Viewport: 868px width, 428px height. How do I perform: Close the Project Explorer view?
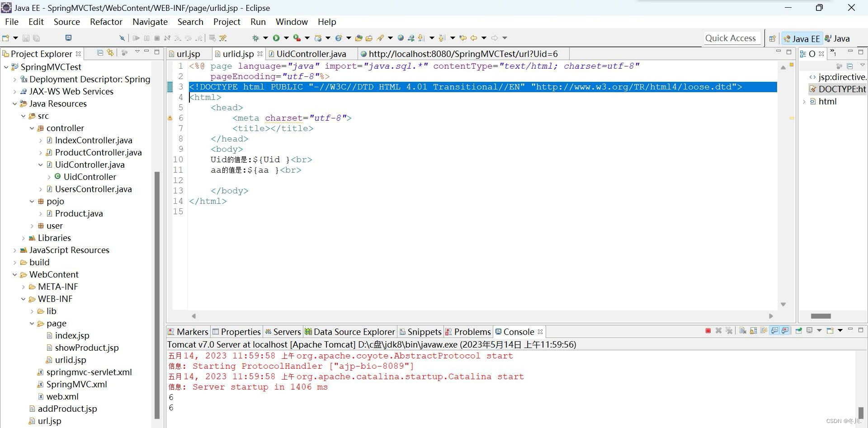[x=78, y=53]
